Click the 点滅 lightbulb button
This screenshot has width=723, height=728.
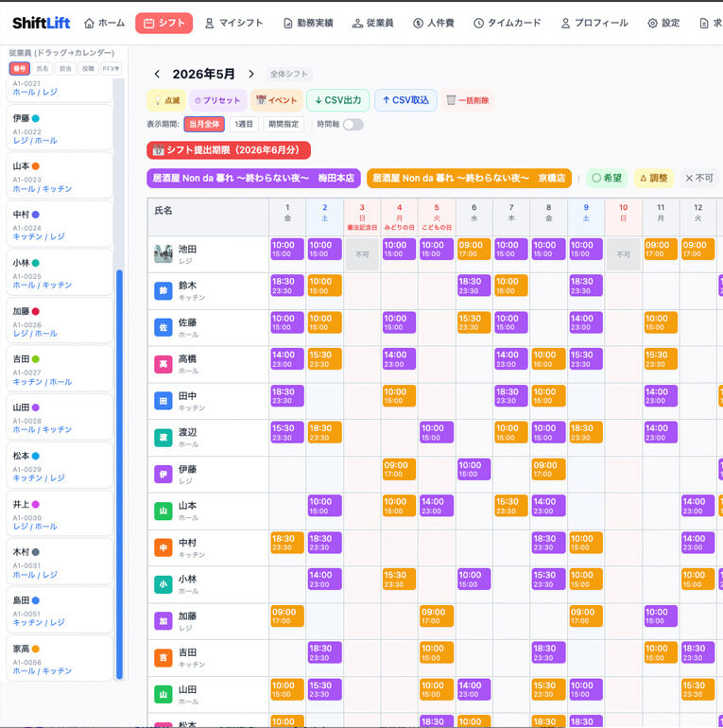pyautogui.click(x=166, y=100)
